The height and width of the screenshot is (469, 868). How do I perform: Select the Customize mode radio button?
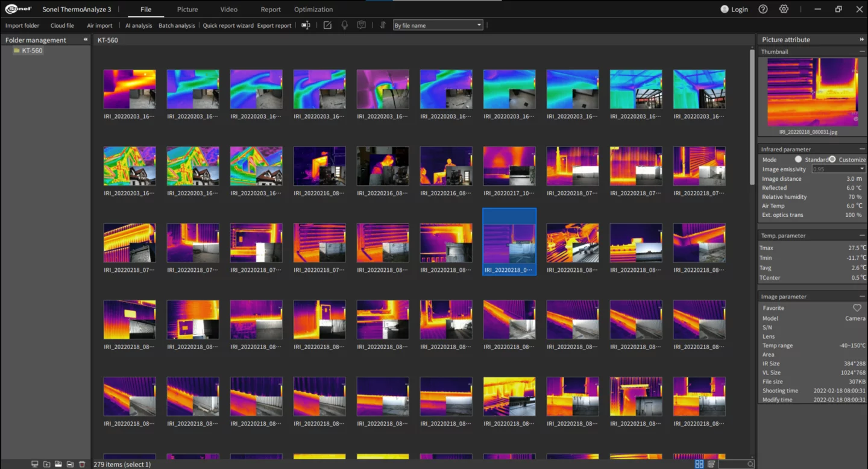832,160
